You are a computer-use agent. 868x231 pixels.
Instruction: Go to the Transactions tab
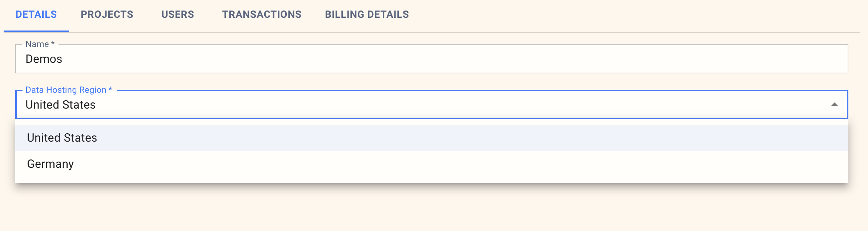coord(262,15)
